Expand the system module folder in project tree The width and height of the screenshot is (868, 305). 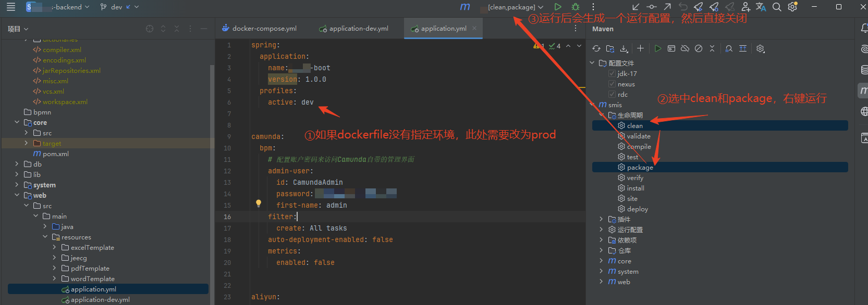(17, 185)
